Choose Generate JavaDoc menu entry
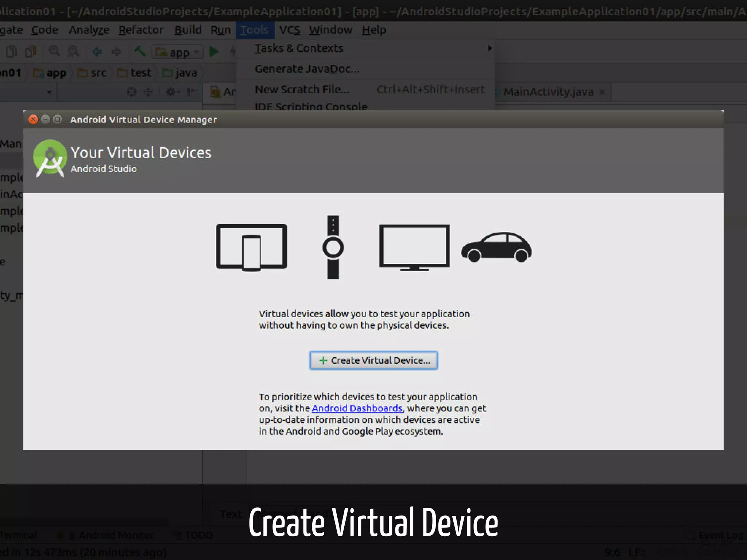 click(365, 69)
